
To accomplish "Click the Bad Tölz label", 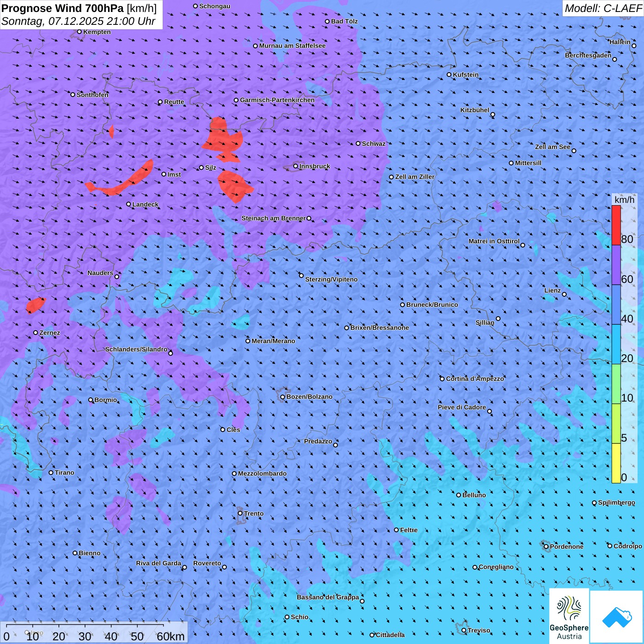I will click(x=344, y=21).
